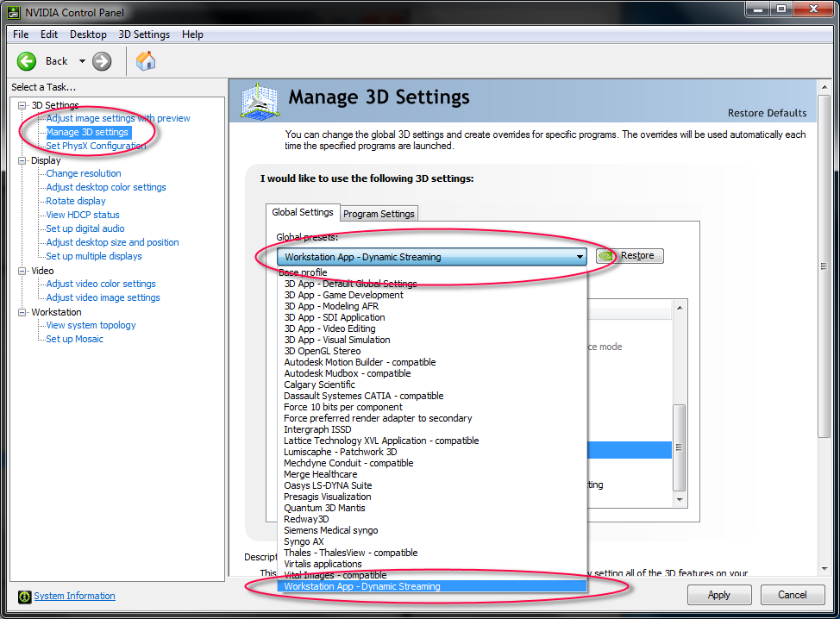The height and width of the screenshot is (619, 840).
Task: Open the Back history dropdown arrow
Action: 82,61
